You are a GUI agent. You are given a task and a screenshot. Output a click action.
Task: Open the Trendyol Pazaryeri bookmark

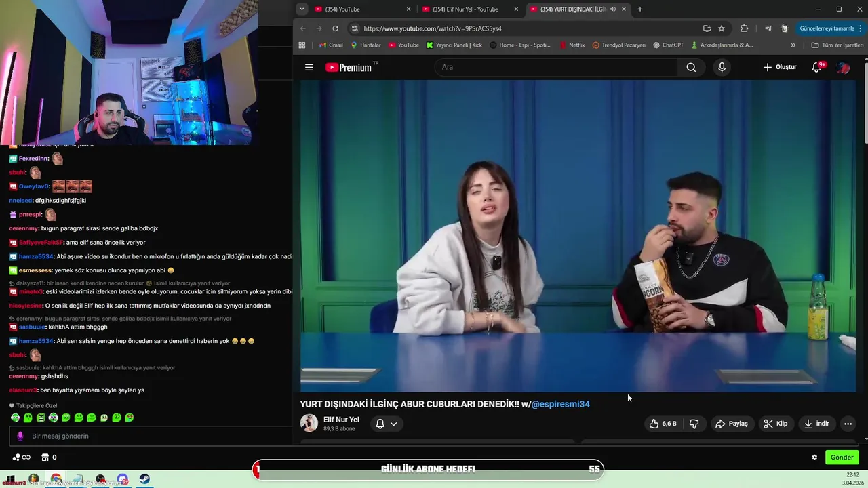pos(618,45)
